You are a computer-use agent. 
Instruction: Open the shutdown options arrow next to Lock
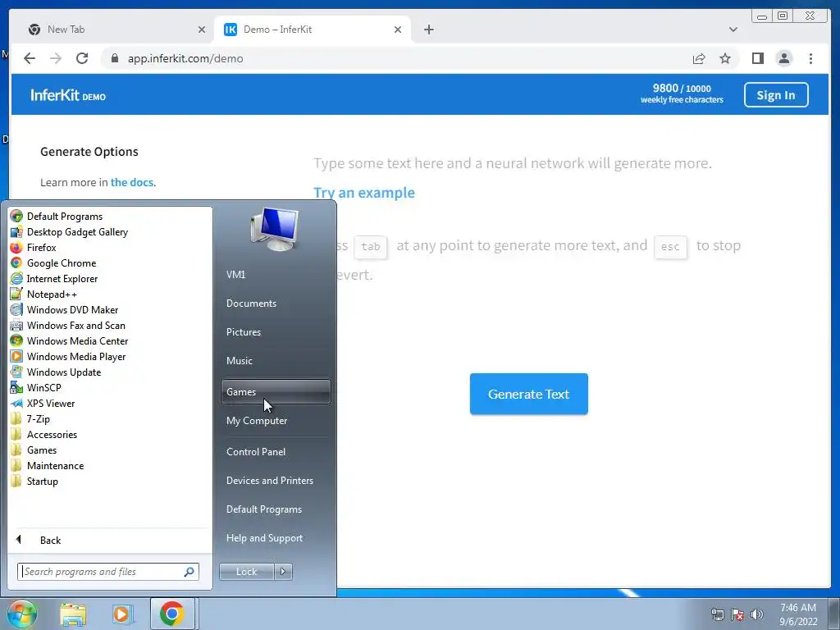tap(283, 572)
